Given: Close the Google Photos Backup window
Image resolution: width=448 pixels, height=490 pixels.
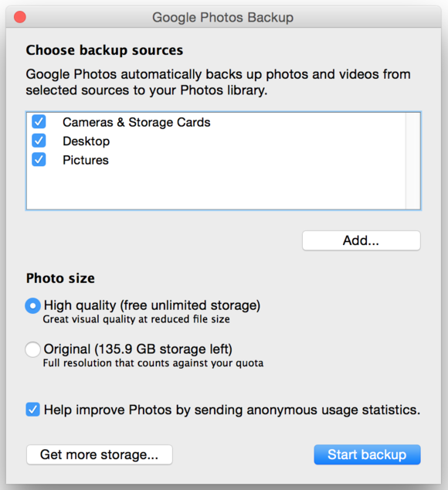Looking at the screenshot, I should pos(20,17).
